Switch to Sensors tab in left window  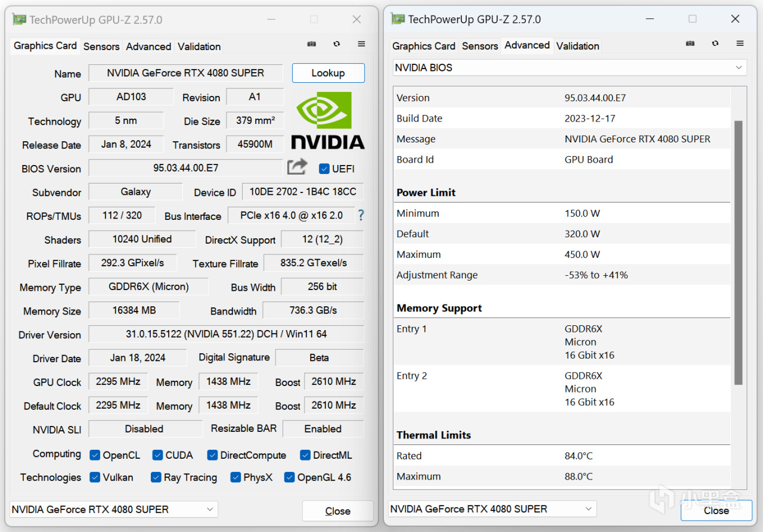click(x=101, y=46)
